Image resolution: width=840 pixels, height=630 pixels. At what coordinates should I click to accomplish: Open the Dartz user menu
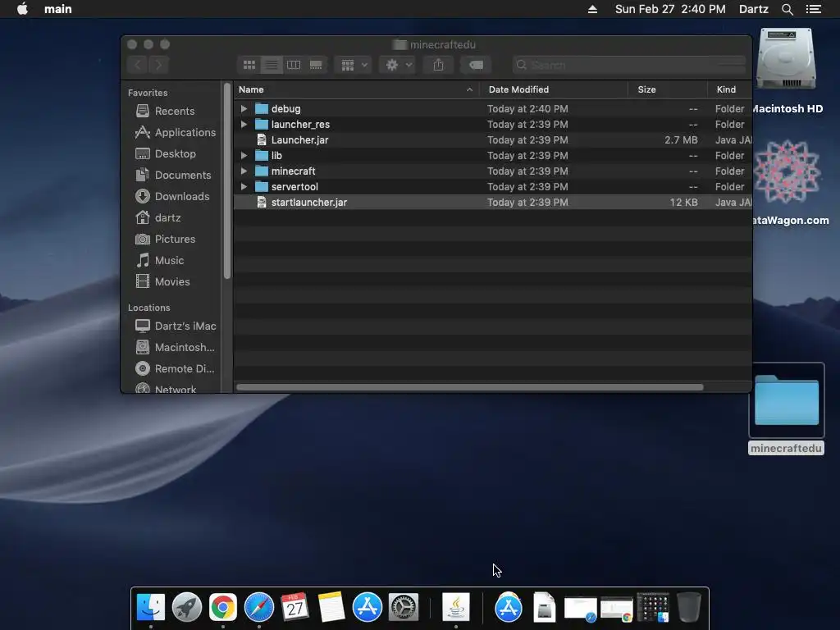tap(753, 9)
